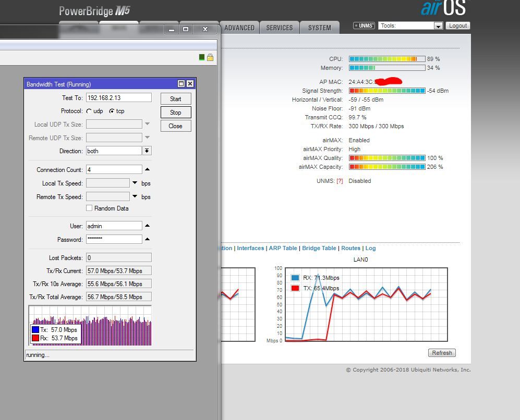This screenshot has width=520, height=420.
Task: Click the LAN0 throughput graph
Action: pos(366,304)
